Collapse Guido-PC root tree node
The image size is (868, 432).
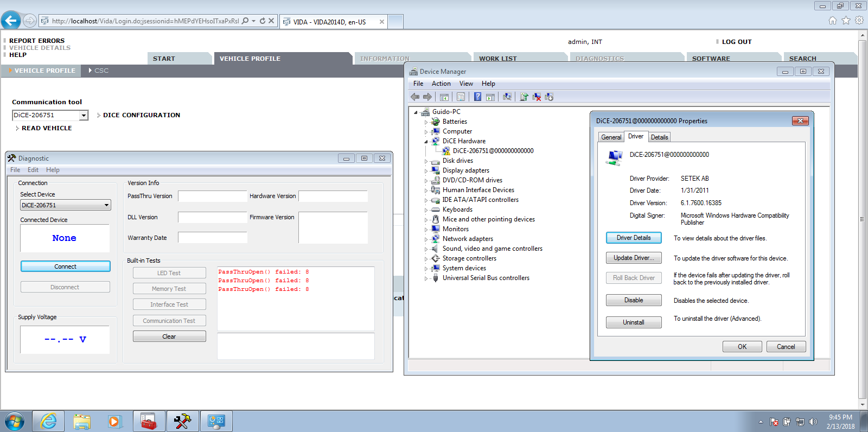pyautogui.click(x=416, y=112)
